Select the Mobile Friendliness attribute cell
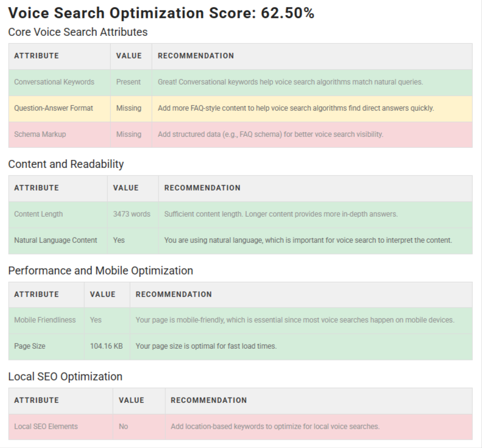Screen dimensions: 482x448 pyautogui.click(x=45, y=320)
